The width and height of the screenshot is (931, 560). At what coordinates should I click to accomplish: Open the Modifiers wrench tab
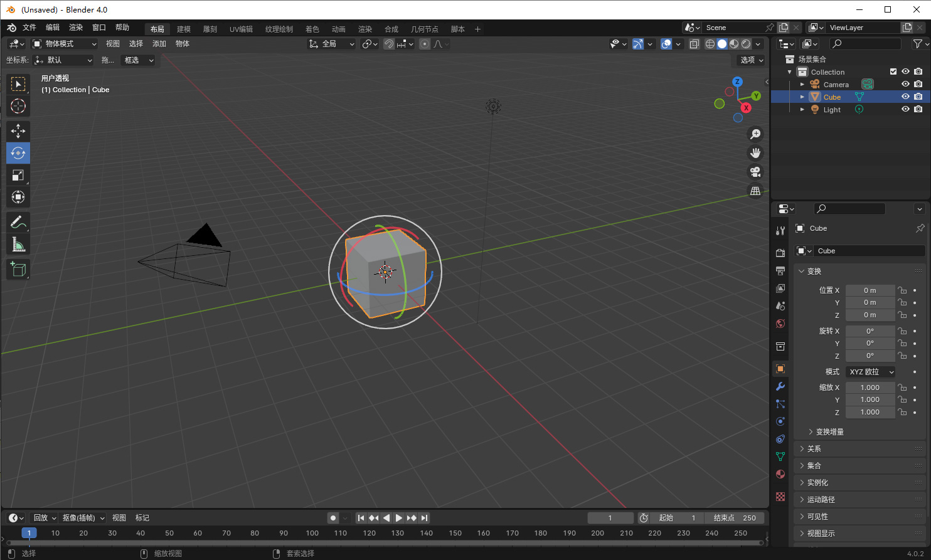[780, 386]
